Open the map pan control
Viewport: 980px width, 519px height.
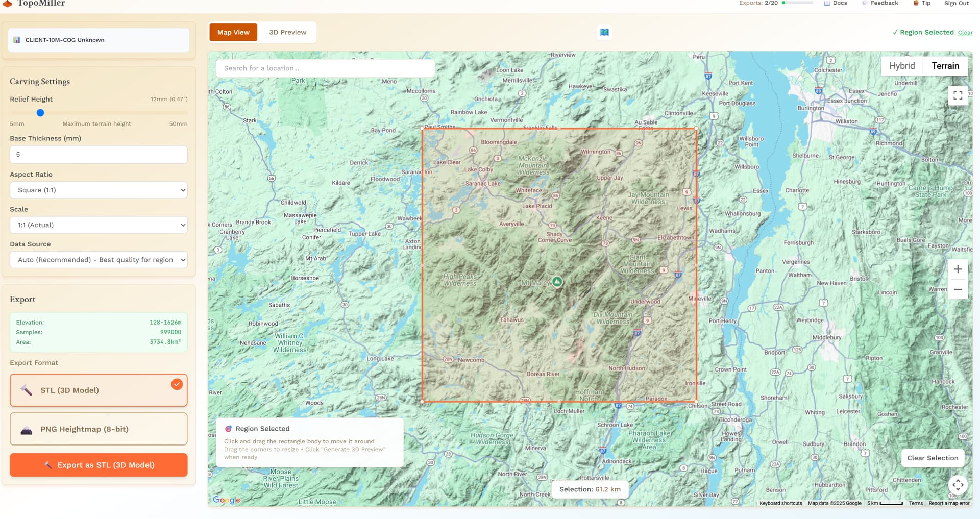(x=958, y=484)
